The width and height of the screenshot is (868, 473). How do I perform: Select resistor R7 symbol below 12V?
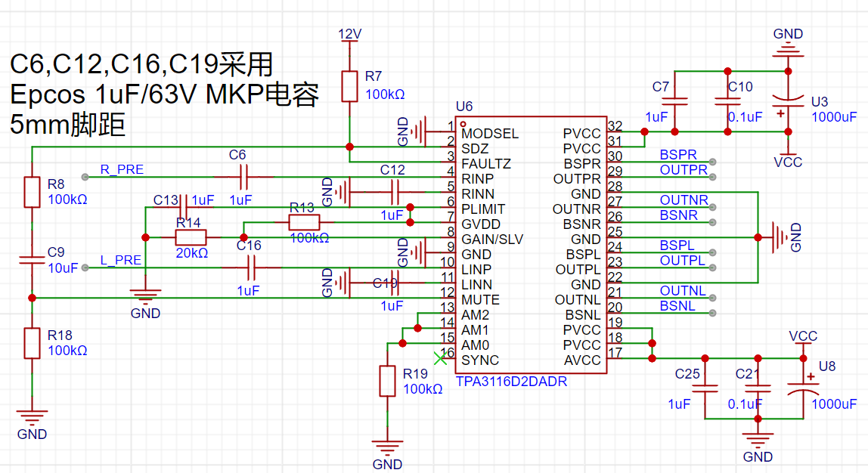(349, 86)
